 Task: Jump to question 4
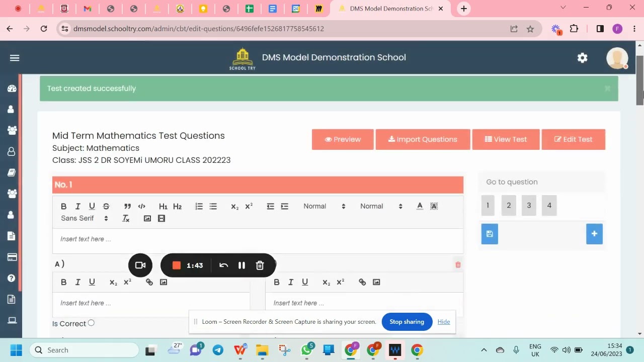click(x=549, y=205)
